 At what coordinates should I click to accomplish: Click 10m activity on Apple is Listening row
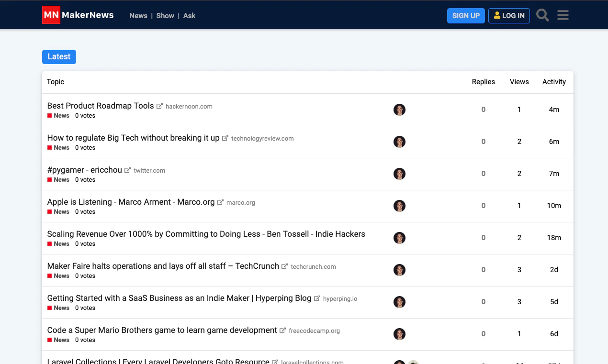pyautogui.click(x=554, y=206)
